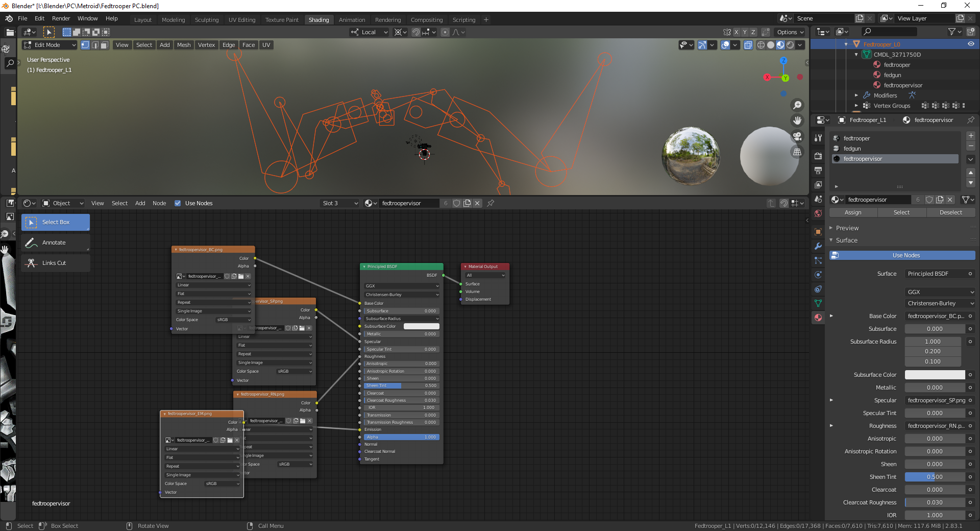Open the viewport Options dropdown
This screenshot has height=531, width=980.
(x=790, y=32)
